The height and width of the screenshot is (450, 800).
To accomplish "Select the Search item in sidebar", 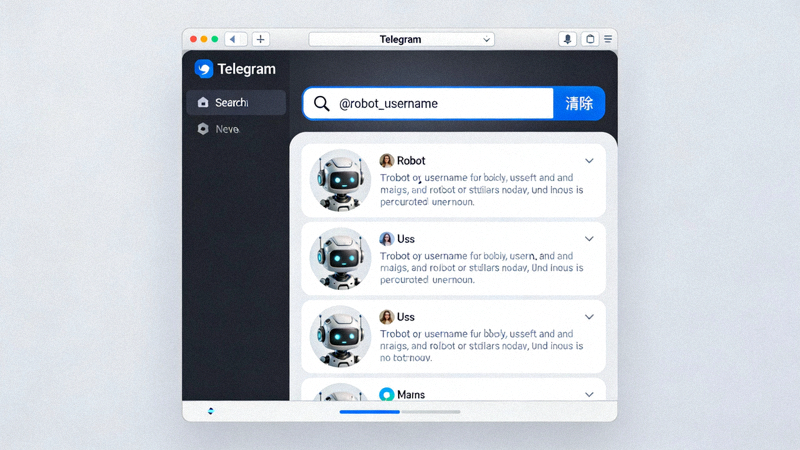I will [x=235, y=102].
